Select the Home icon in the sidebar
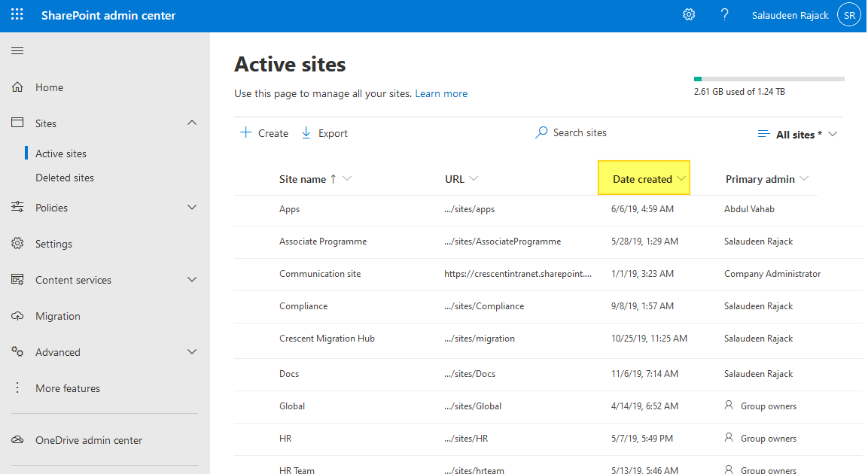The height and width of the screenshot is (474, 868). point(17,87)
